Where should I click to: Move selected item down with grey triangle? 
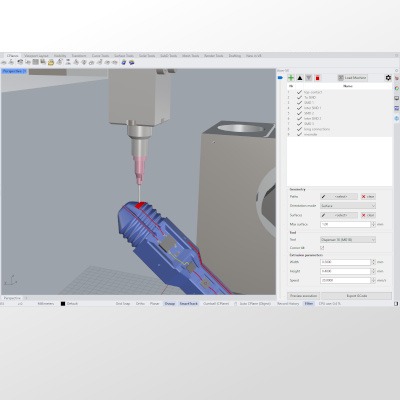(309, 78)
